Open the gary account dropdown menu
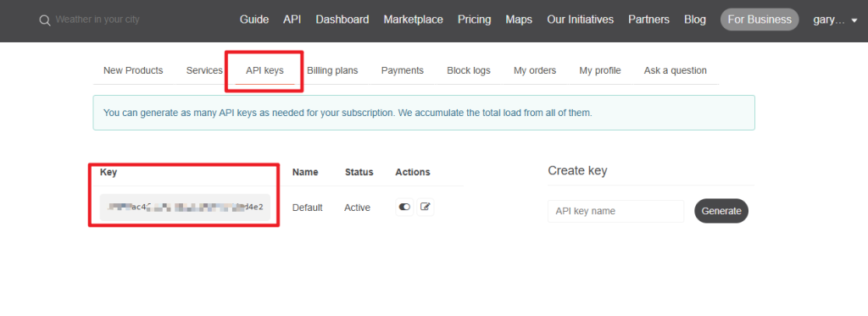Screen dimensions: 868x316 tap(835, 20)
